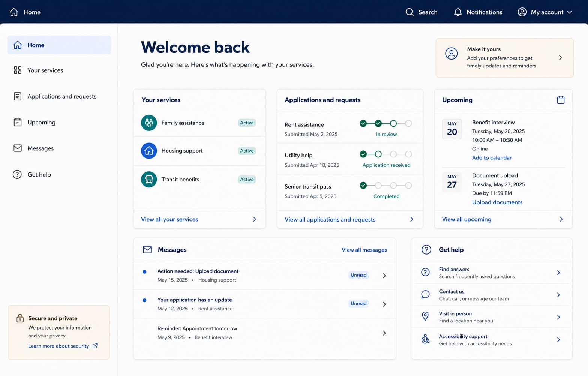Click View all messages link
The height and width of the screenshot is (376, 588).
tap(364, 250)
